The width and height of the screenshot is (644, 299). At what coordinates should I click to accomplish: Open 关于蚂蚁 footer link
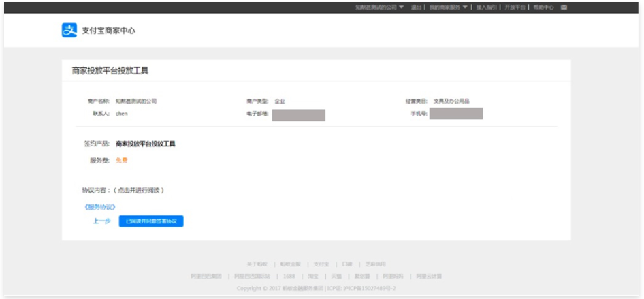click(x=257, y=264)
